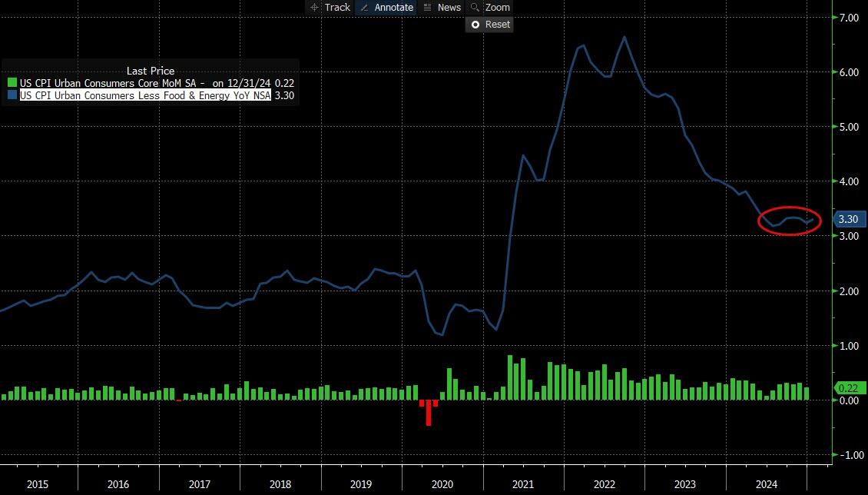
Task: Click green swatch for Core MoM series
Action: coord(12,83)
